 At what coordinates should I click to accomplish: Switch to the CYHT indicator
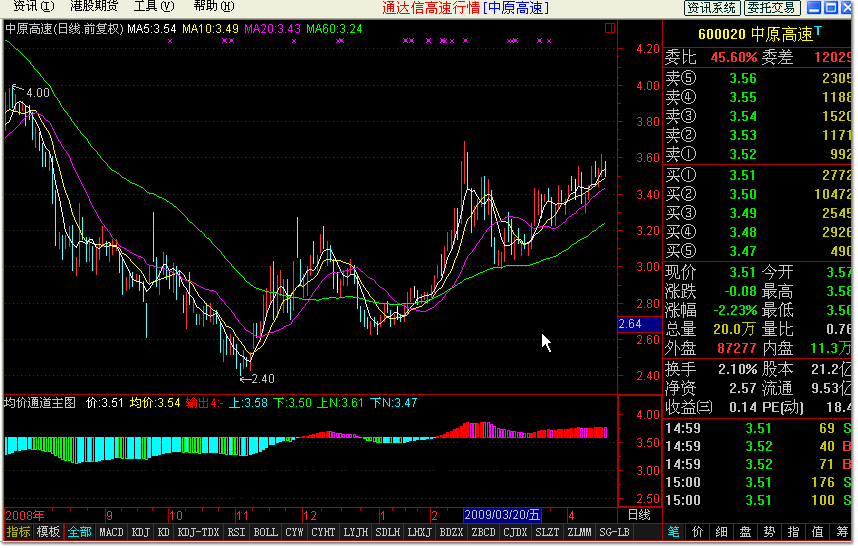tap(323, 532)
